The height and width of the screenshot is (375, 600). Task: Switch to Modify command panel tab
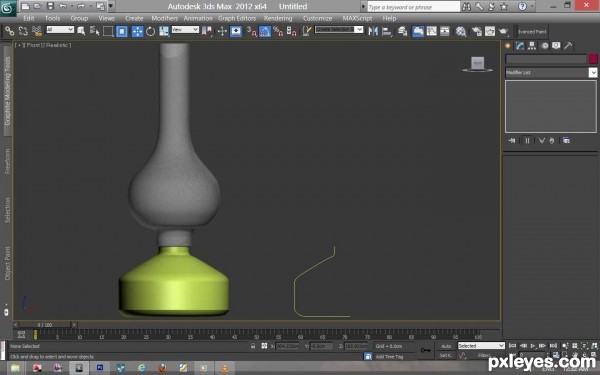coord(520,46)
